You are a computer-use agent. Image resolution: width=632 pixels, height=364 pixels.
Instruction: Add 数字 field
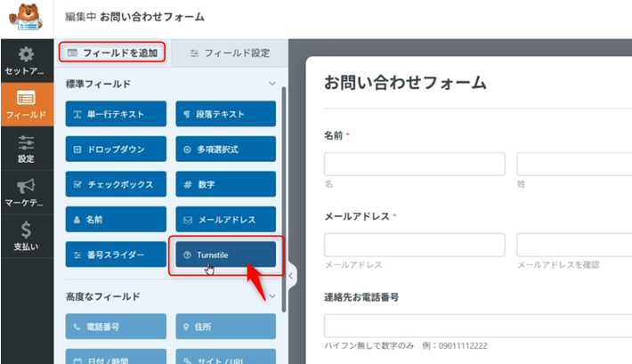226,184
